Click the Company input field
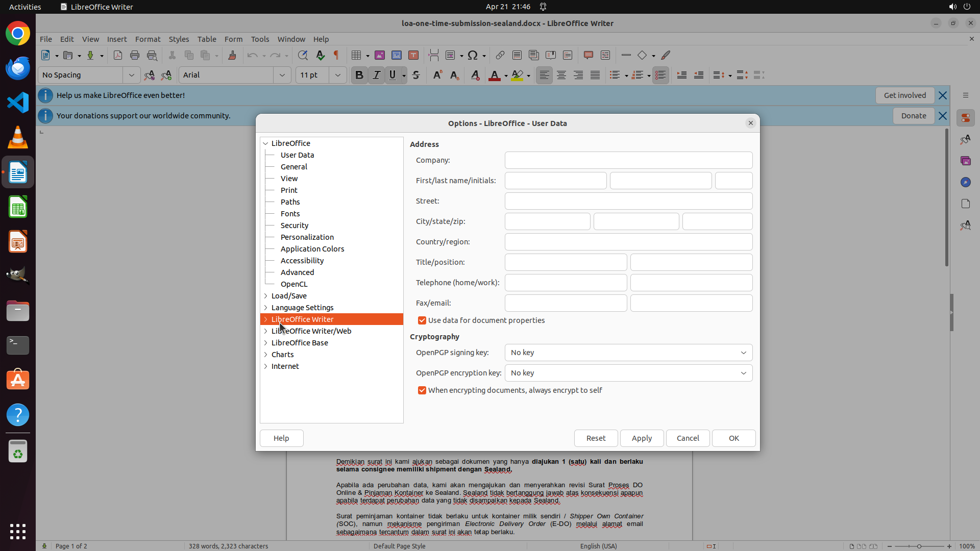The image size is (980, 551). click(x=628, y=160)
